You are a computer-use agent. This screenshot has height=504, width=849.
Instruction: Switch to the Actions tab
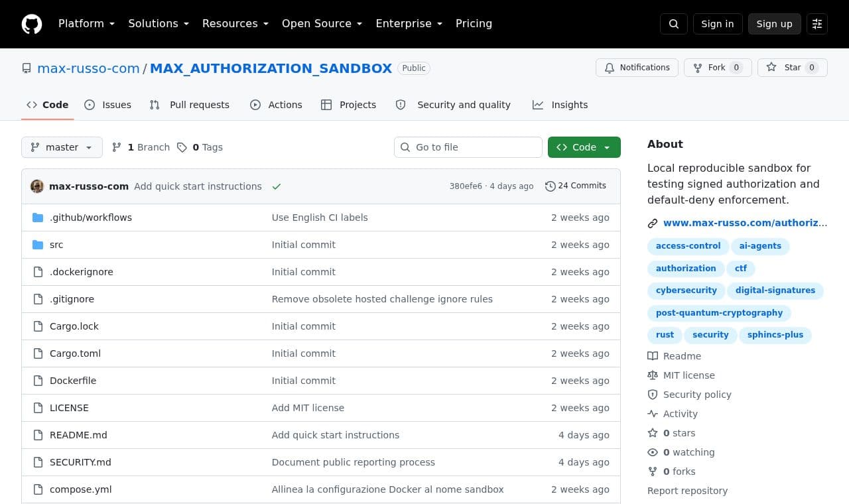click(x=276, y=105)
